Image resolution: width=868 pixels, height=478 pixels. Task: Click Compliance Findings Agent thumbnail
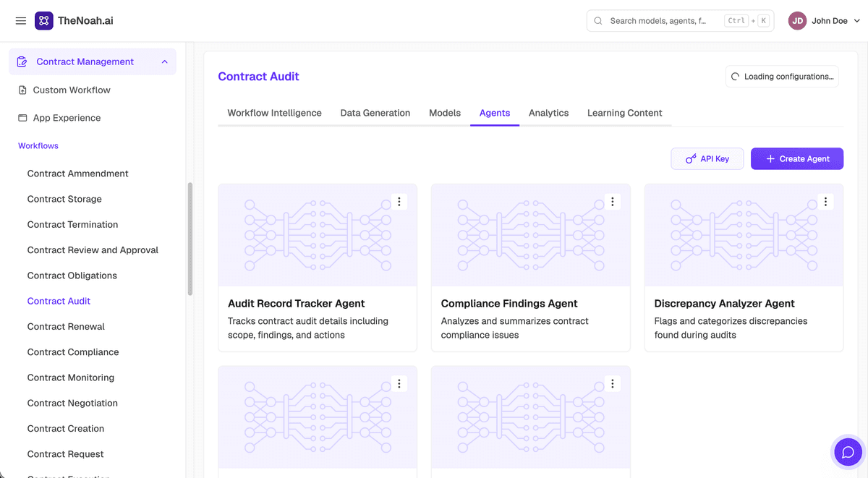531,235
